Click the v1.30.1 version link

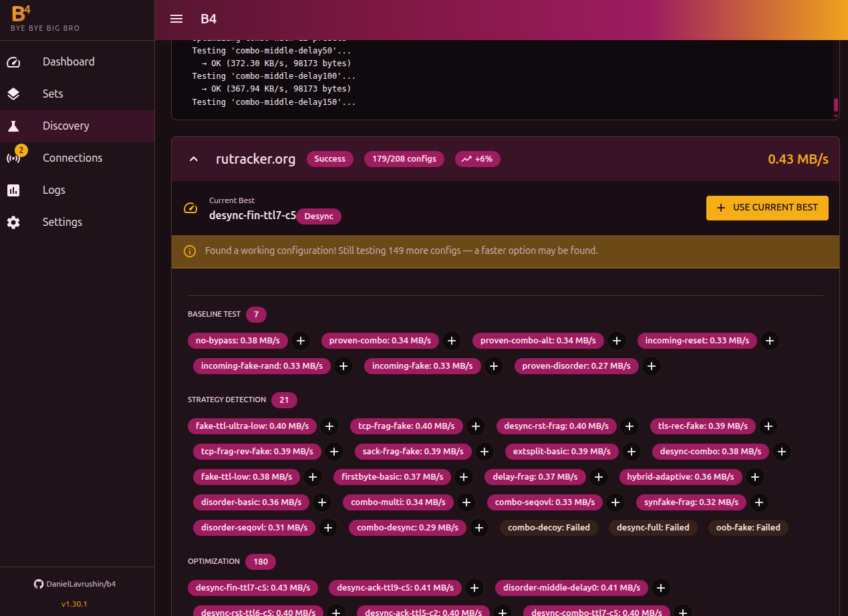74,604
